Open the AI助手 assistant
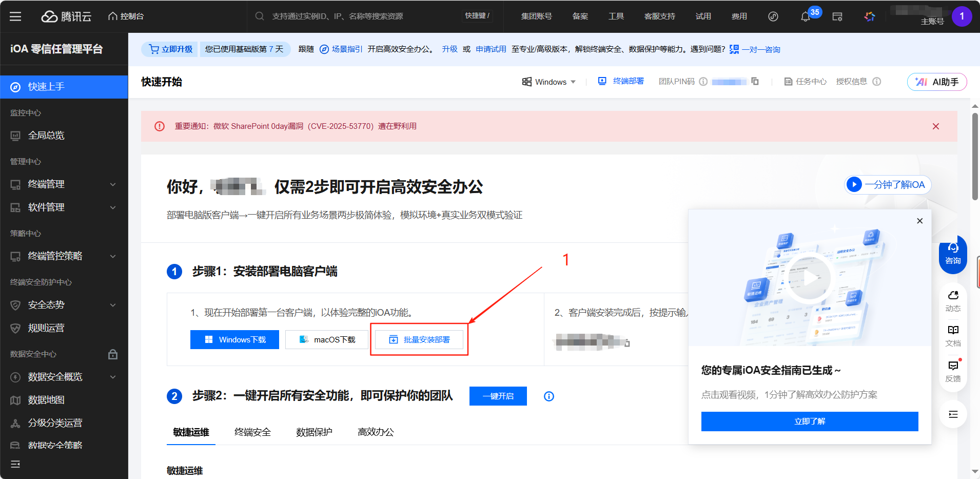980x479 pixels. 937,82
